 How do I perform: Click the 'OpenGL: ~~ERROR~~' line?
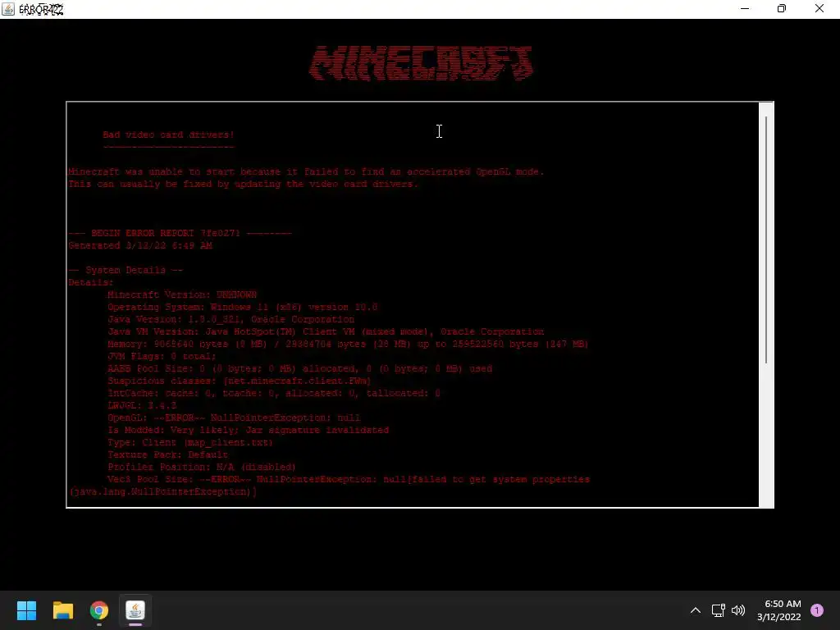(234, 418)
